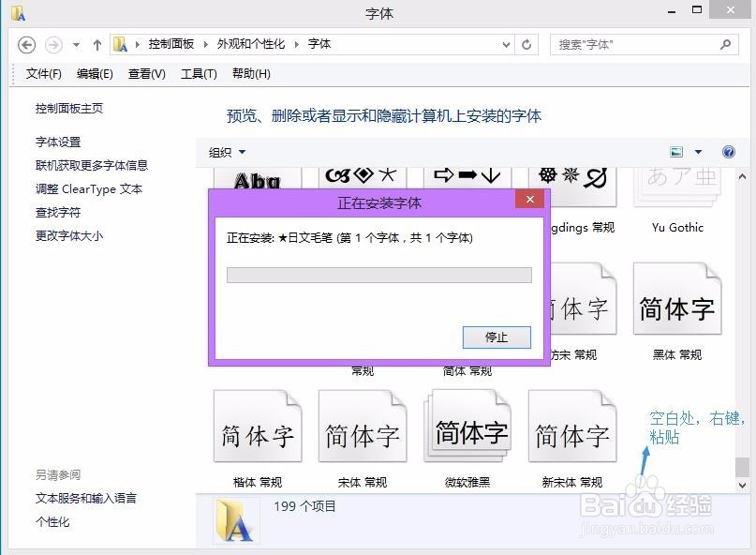Select 控制面板 in the address breadcrumb
The image size is (756, 555).
coord(170,44)
